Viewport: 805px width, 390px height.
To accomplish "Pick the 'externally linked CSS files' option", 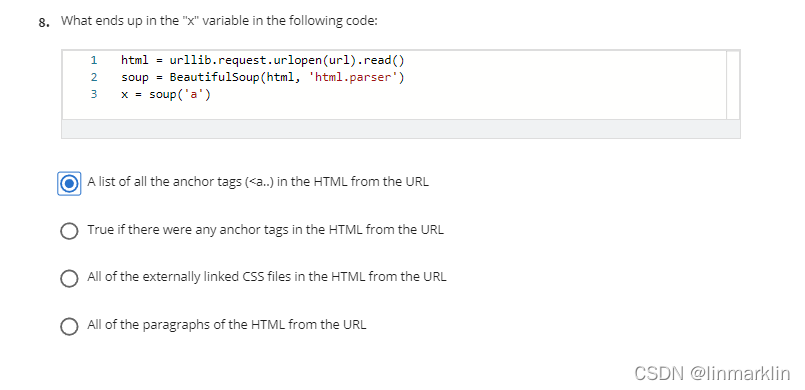I will click(x=69, y=278).
